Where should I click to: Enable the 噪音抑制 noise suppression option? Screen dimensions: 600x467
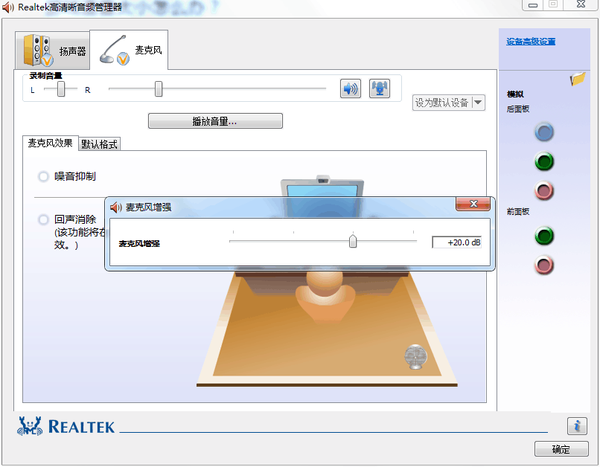[43, 176]
